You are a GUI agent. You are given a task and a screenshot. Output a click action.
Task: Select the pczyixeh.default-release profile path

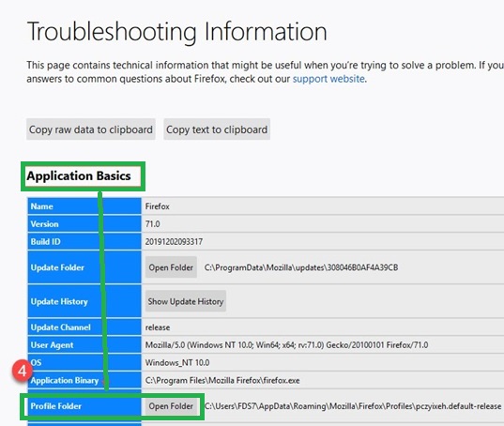pyautogui.click(x=353, y=406)
